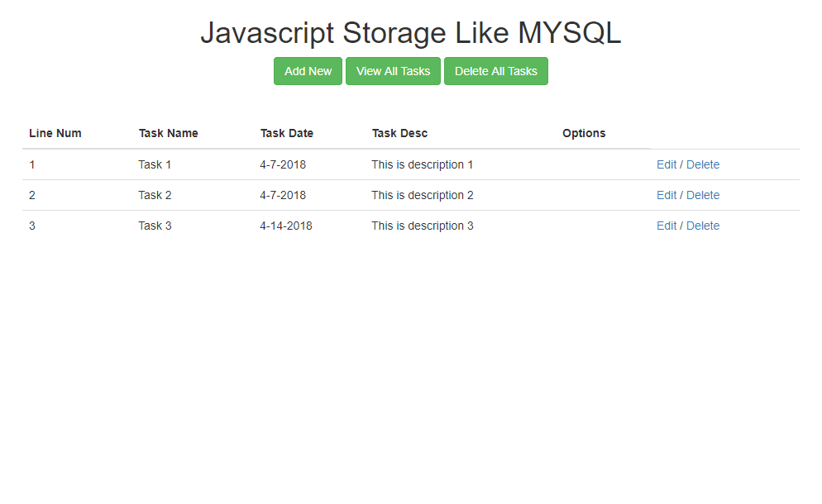
Task: Select the date 4-14-2018 for Task 3
Action: [286, 226]
